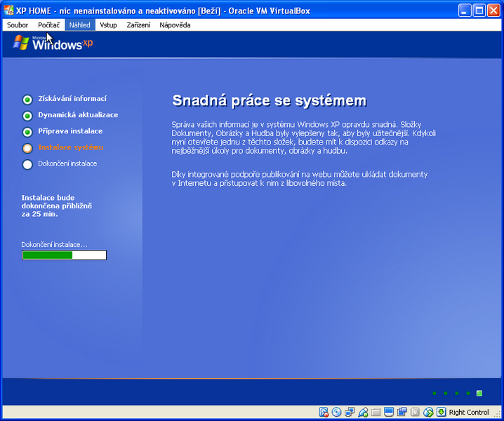Click the 'Příprava instalace' step label
The image size is (504, 421).
tap(70, 131)
